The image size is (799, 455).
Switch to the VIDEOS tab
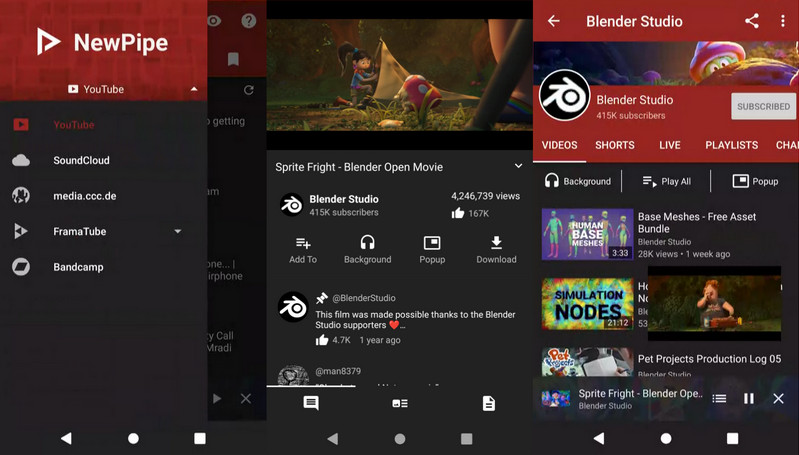coord(560,145)
